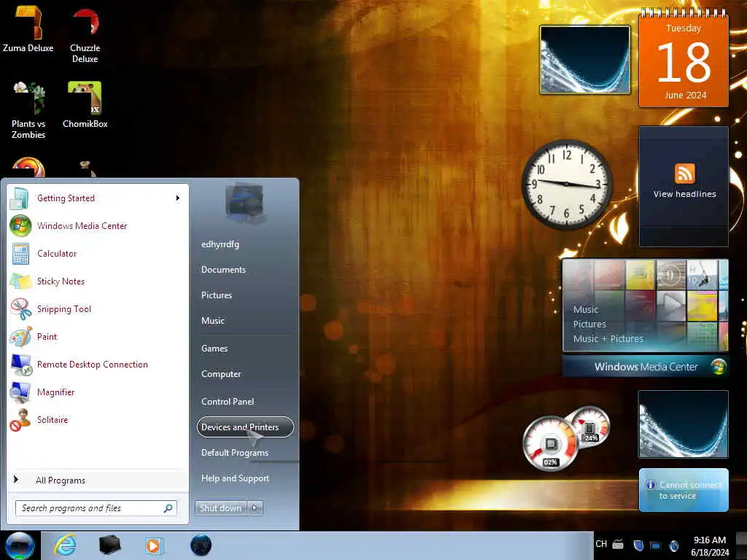The width and height of the screenshot is (747, 560).
Task: Open Windows Media Player taskbar icon
Action: 155,545
